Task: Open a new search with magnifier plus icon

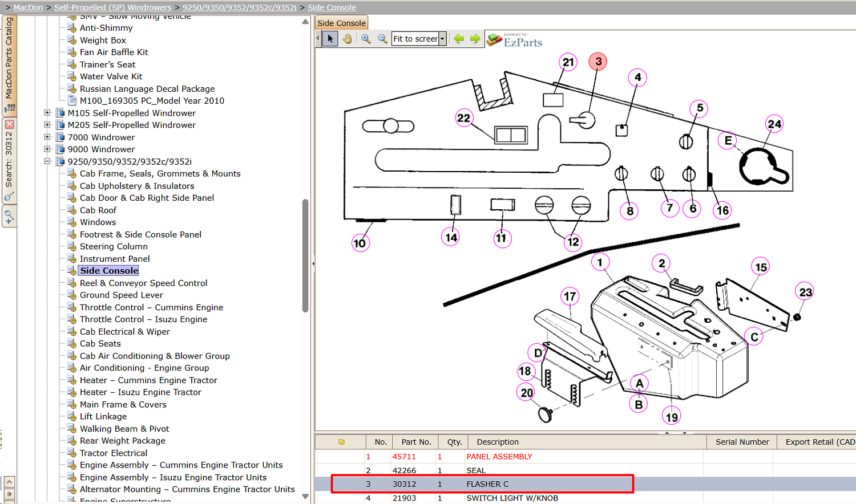Action: pos(9,217)
